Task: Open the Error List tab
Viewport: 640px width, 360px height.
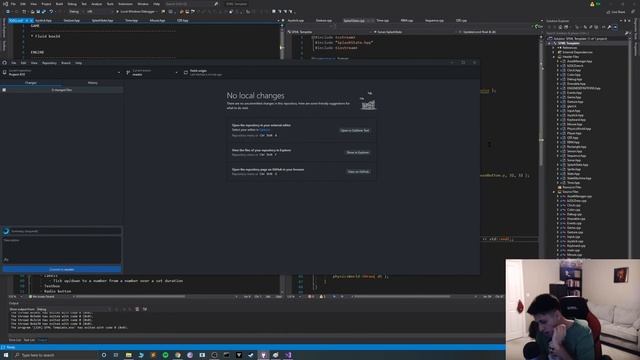Action: coord(15,340)
